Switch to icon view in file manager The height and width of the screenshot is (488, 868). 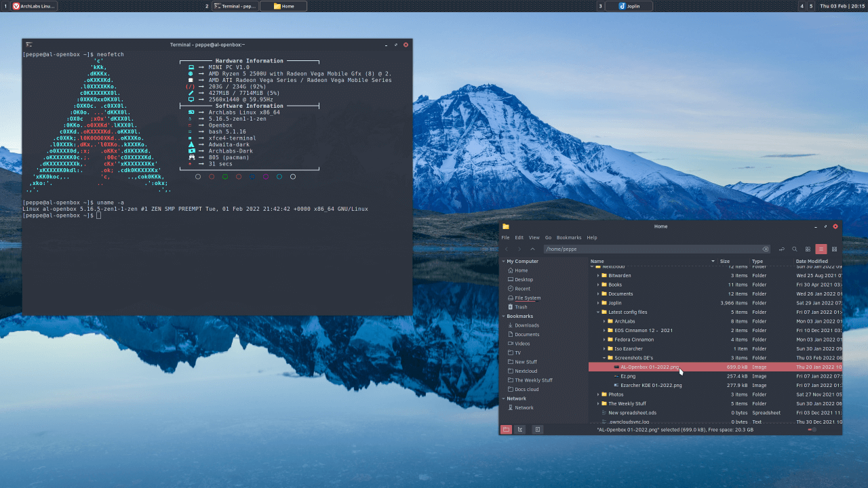pyautogui.click(x=808, y=249)
